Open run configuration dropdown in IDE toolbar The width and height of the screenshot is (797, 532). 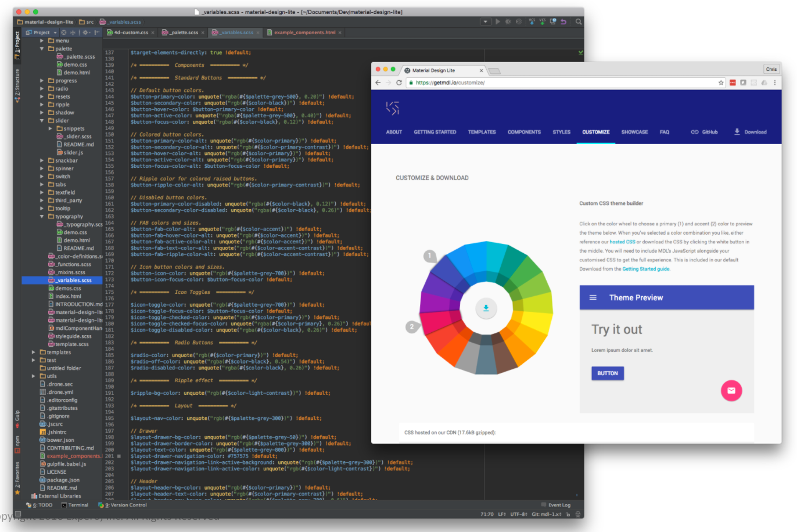click(485, 21)
